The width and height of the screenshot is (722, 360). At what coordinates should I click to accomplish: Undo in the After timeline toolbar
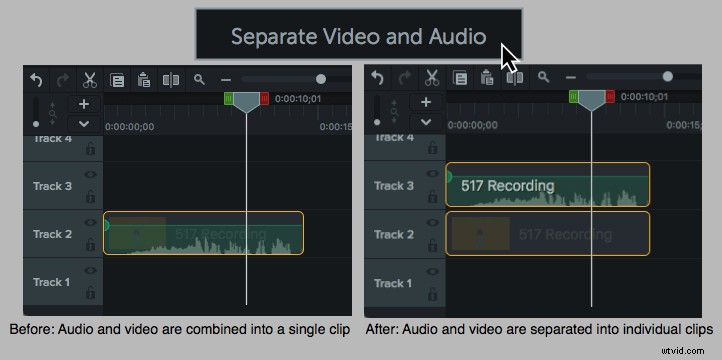coord(378,78)
